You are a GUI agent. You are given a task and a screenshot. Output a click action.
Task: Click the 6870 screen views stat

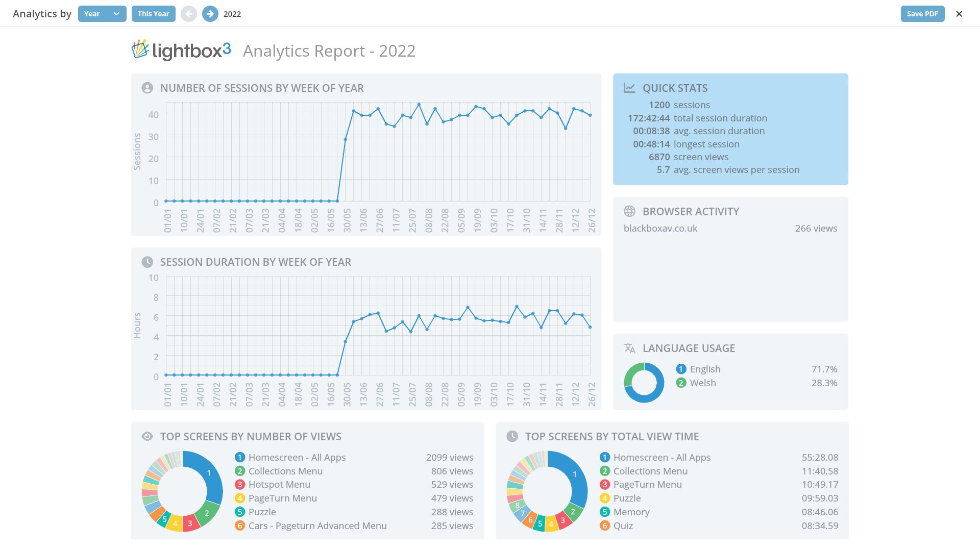click(x=689, y=157)
